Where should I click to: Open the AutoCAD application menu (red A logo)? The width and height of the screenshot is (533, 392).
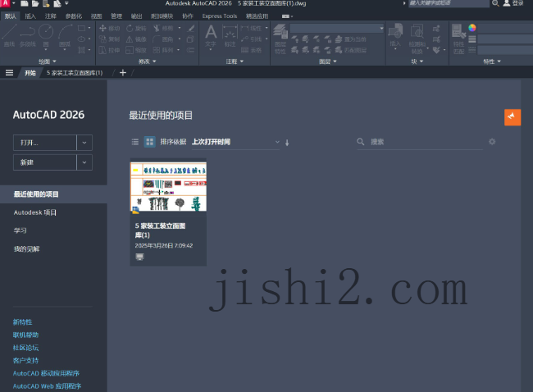click(5, 3)
